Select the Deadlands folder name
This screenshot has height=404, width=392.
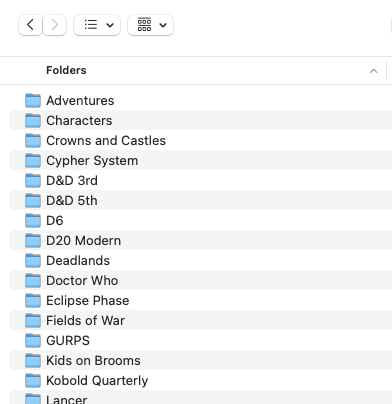[78, 261]
